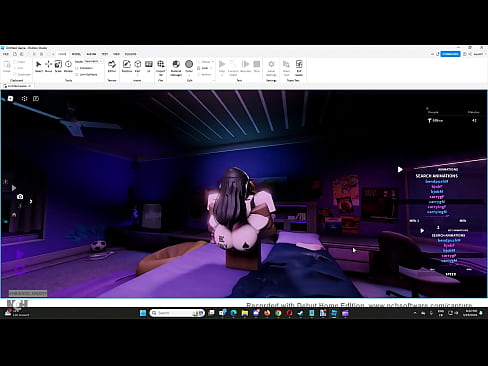Image resolution: width=488 pixels, height=366 pixels.
Task: Toggle the Lock option in Edit group
Action: pos(203,68)
